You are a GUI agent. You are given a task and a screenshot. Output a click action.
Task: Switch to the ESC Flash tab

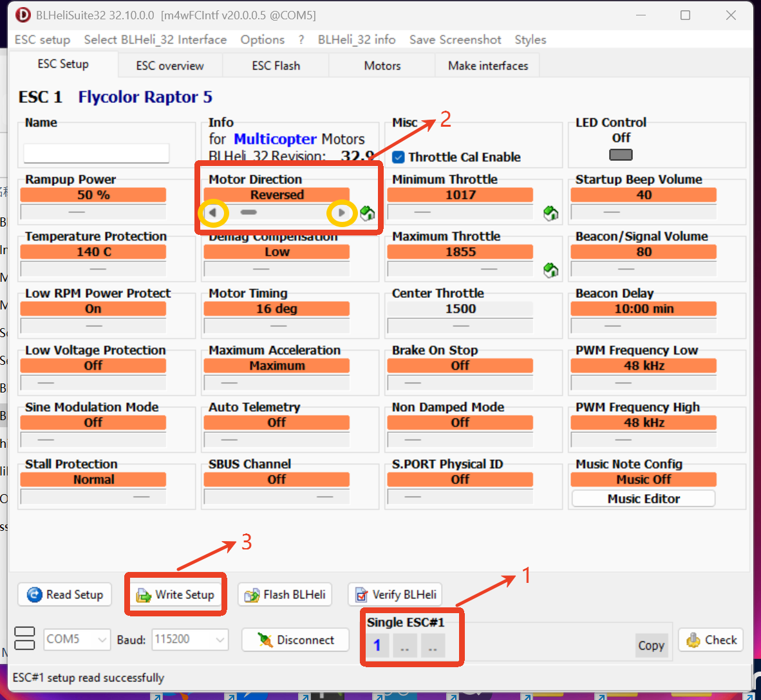(276, 66)
